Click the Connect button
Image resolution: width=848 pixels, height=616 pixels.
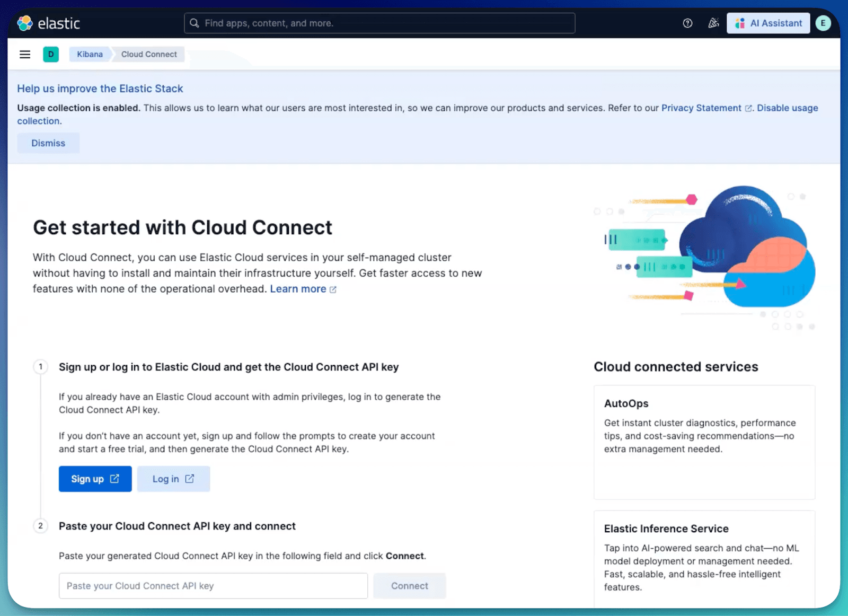pos(409,586)
